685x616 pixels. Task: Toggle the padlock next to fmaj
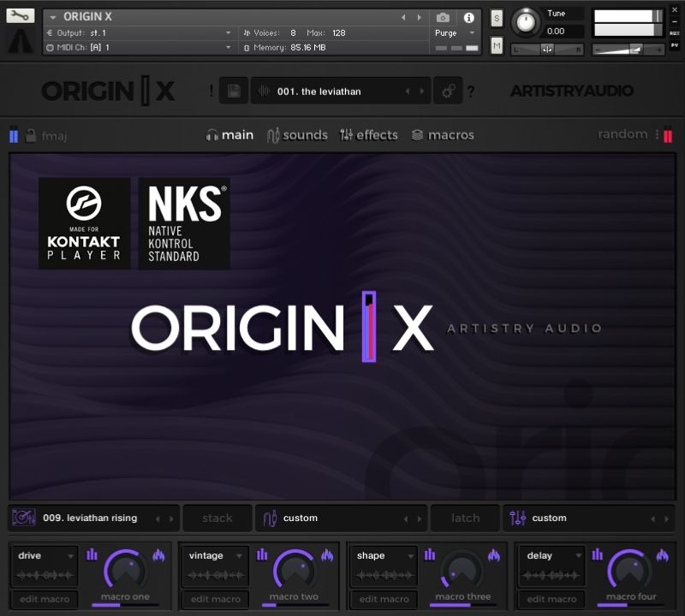pyautogui.click(x=31, y=135)
